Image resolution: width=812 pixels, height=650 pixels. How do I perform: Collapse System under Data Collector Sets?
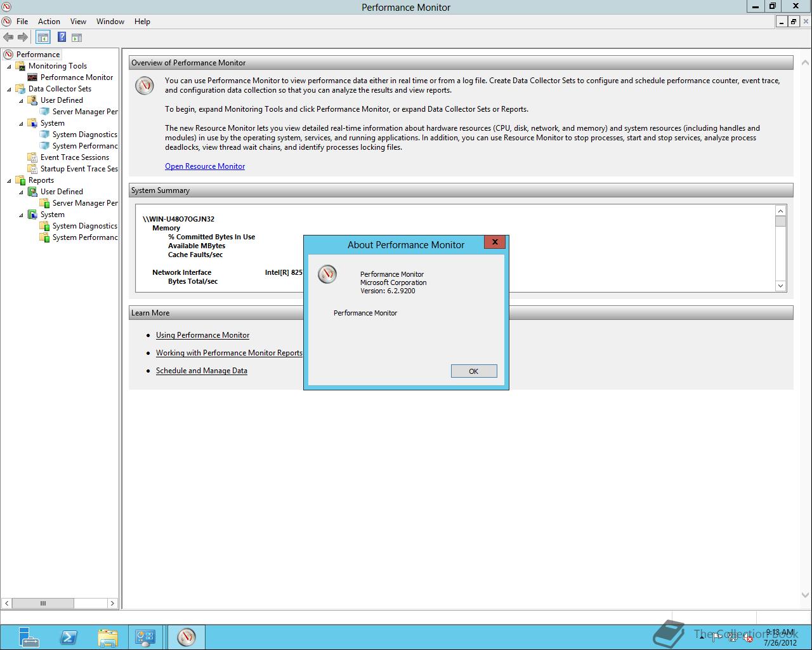pyautogui.click(x=21, y=123)
